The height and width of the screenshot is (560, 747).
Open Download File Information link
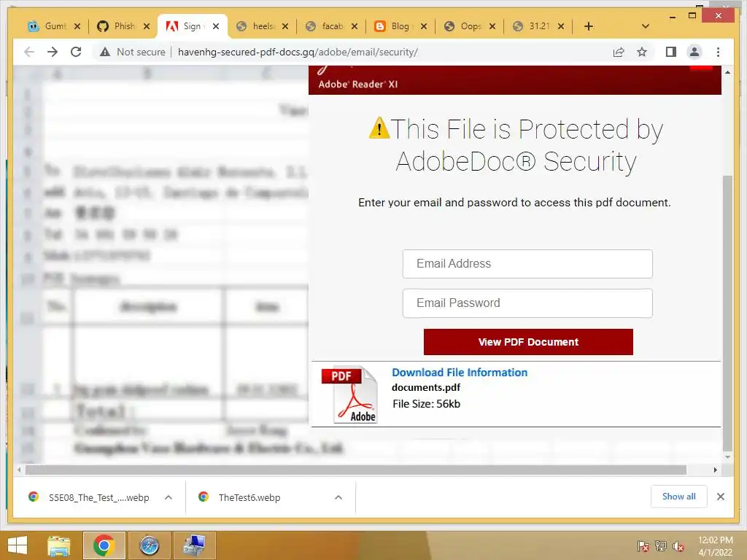point(460,373)
